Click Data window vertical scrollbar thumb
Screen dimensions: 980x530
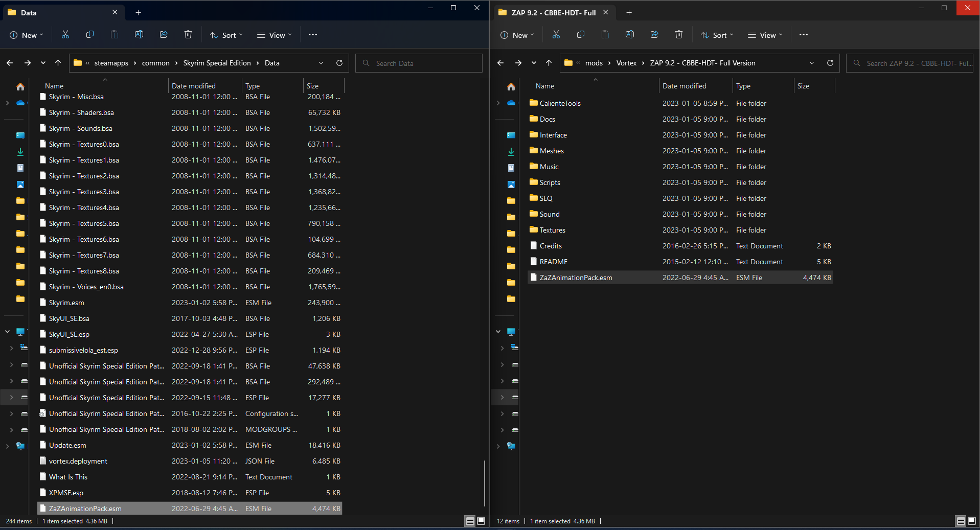[484, 483]
